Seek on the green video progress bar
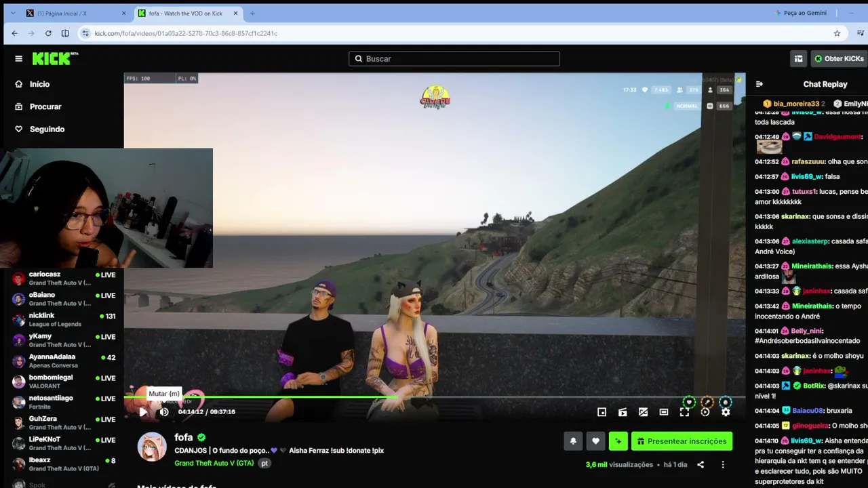The image size is (868, 488). [434, 397]
